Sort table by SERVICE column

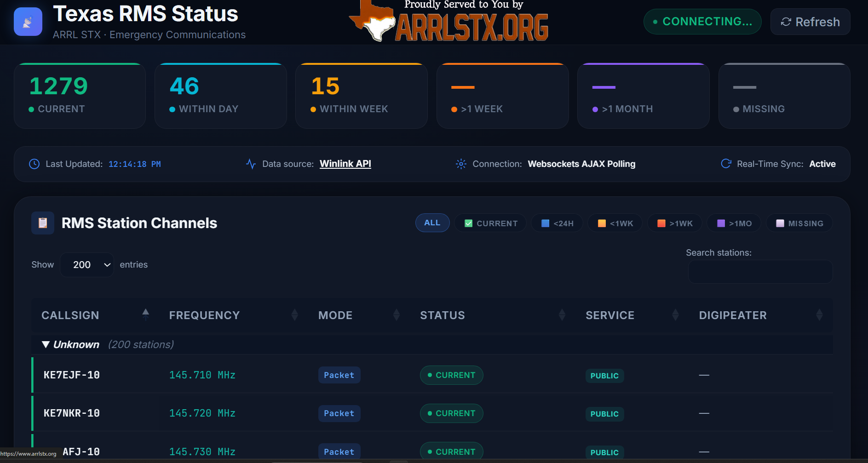coord(632,315)
